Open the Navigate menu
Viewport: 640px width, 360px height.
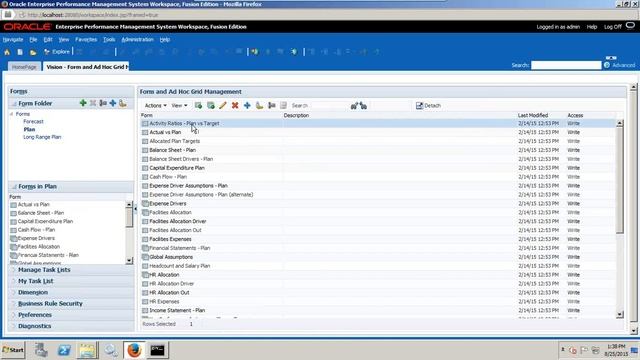13,40
